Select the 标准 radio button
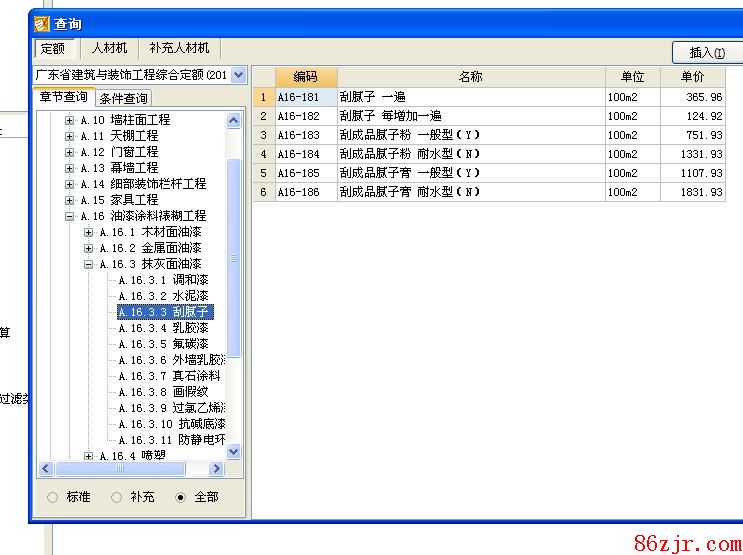The image size is (743, 555). 53,497
